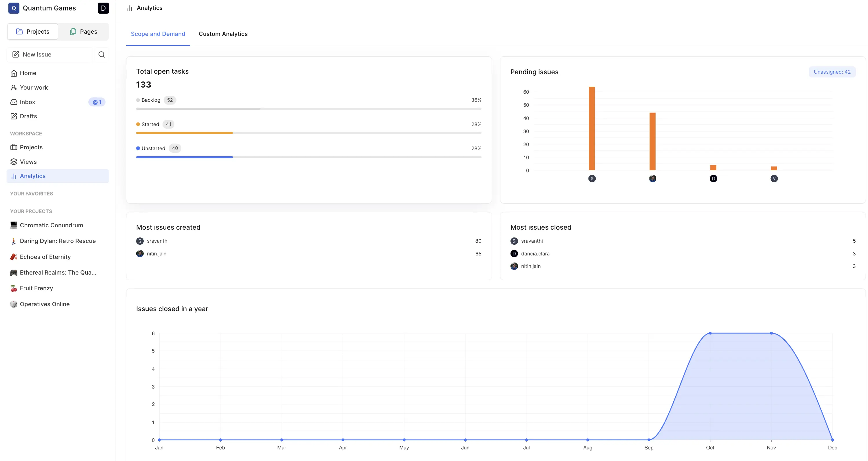Click nitin.jain in Most issues created
This screenshot has height=461, width=868.
157,254
